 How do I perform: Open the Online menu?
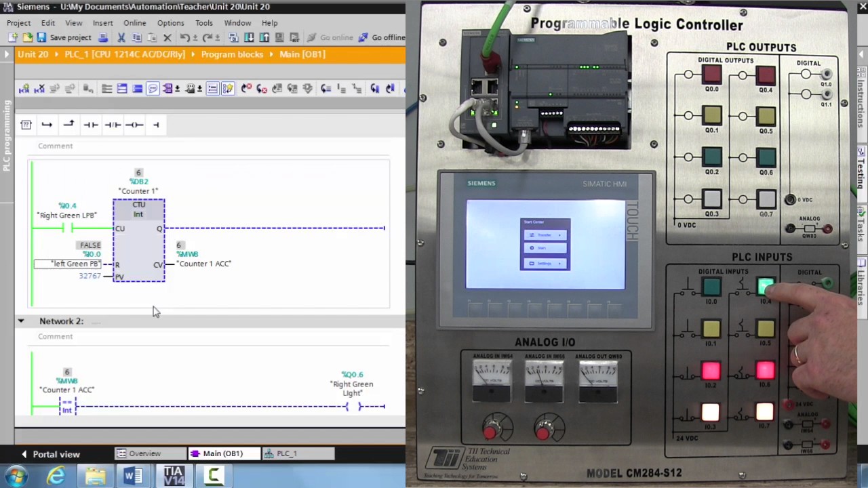[x=134, y=23]
